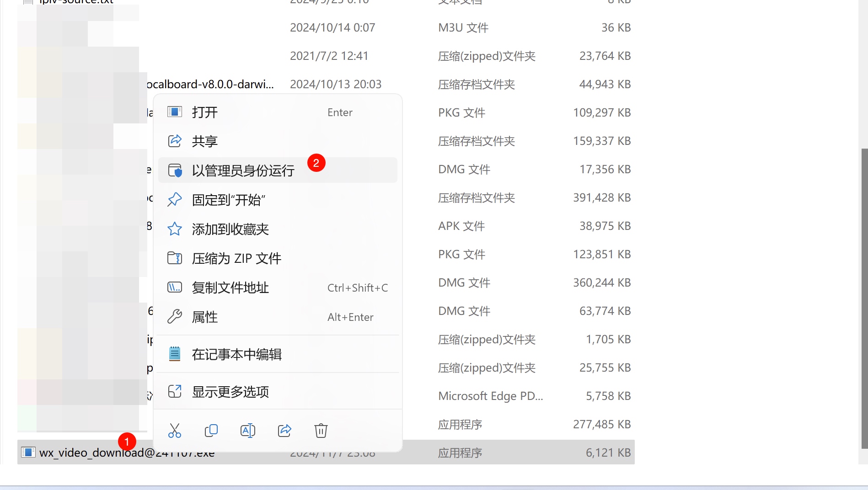Open 显示更多选项 menu entry
This screenshot has height=490, width=868.
point(278,392)
